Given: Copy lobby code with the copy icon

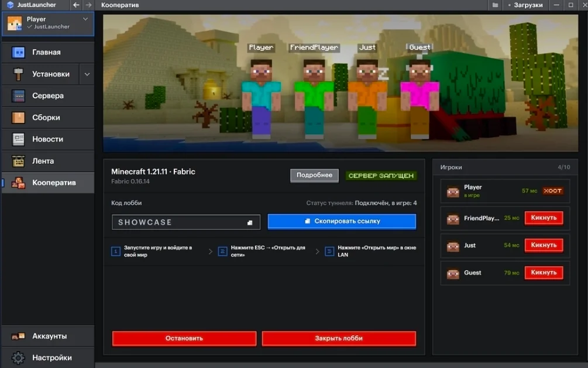Looking at the screenshot, I should click(x=250, y=222).
